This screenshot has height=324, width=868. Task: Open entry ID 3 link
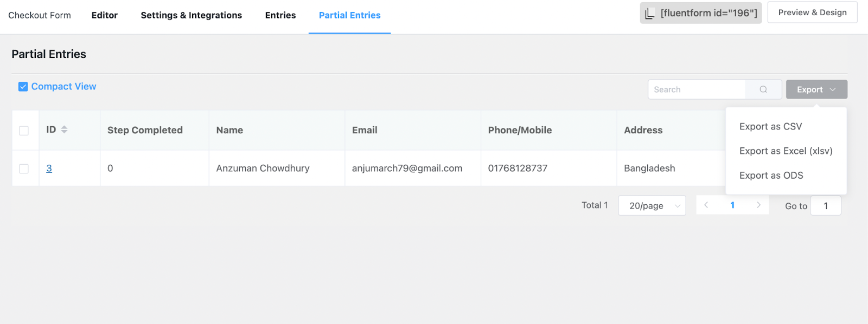click(49, 169)
